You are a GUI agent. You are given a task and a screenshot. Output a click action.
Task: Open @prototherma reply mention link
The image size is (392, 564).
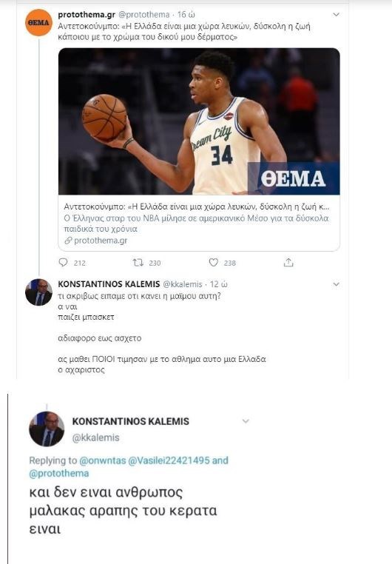click(x=59, y=474)
